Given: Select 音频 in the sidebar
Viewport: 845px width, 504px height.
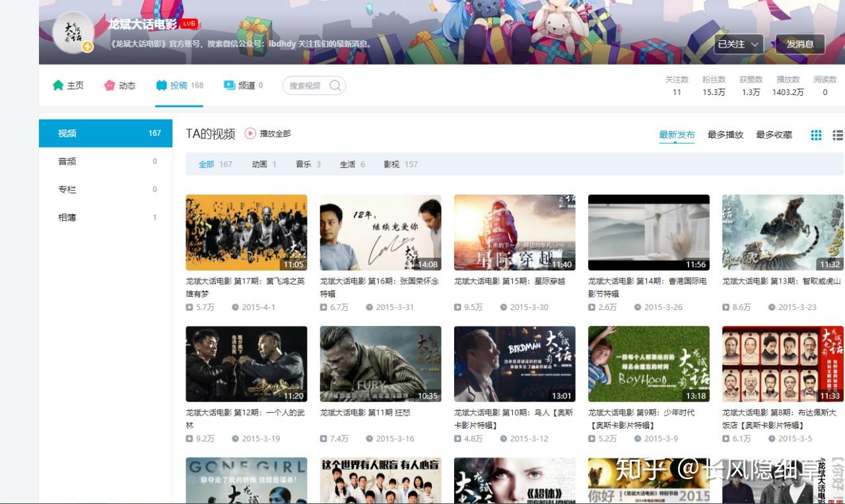Looking at the screenshot, I should pos(106,161).
